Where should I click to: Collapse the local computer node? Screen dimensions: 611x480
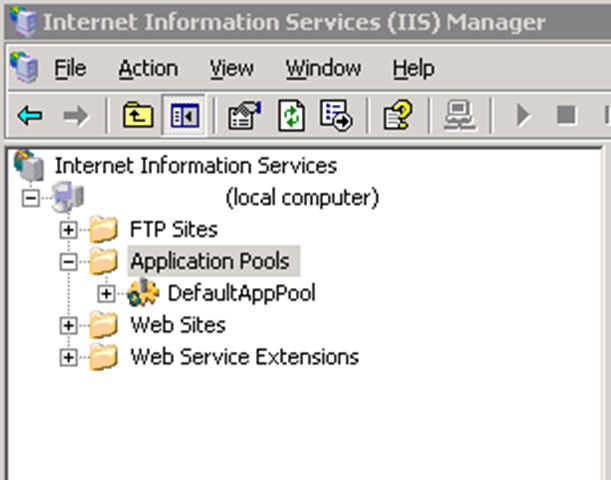click(x=30, y=198)
